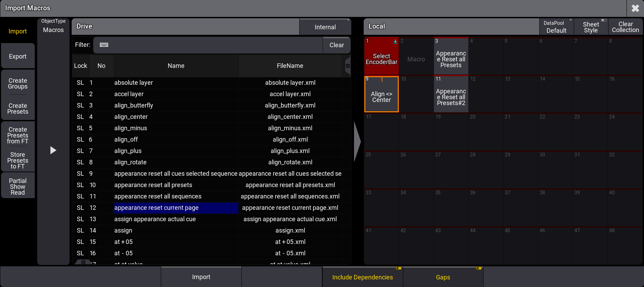Open the DataPool Default dropdown

tap(556, 27)
